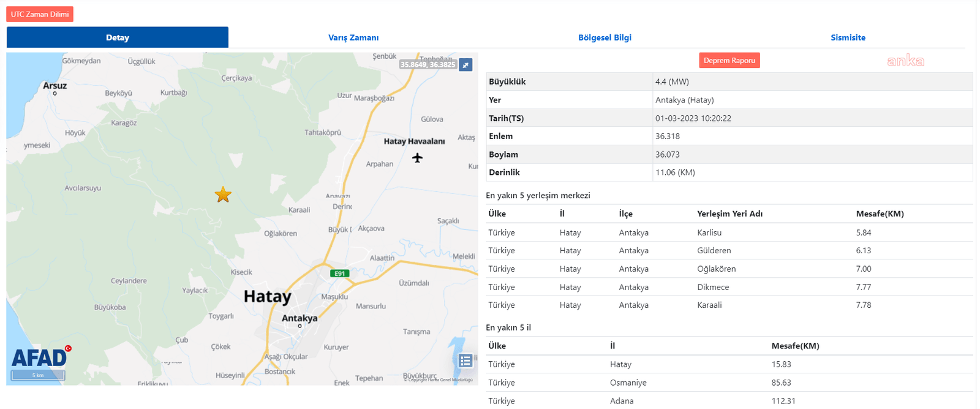Click the green E91 road badge
The image size is (980, 409).
(339, 273)
